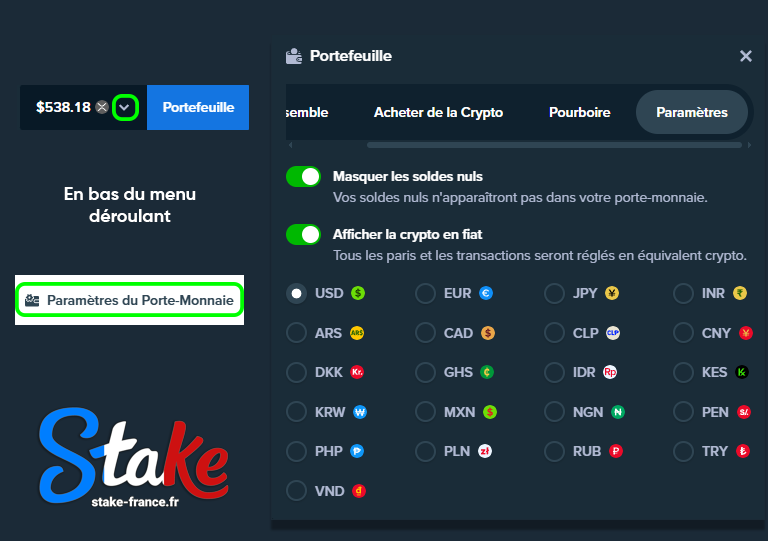Select the Paramètres tab
Screen dimensions: 768x541
coord(691,112)
